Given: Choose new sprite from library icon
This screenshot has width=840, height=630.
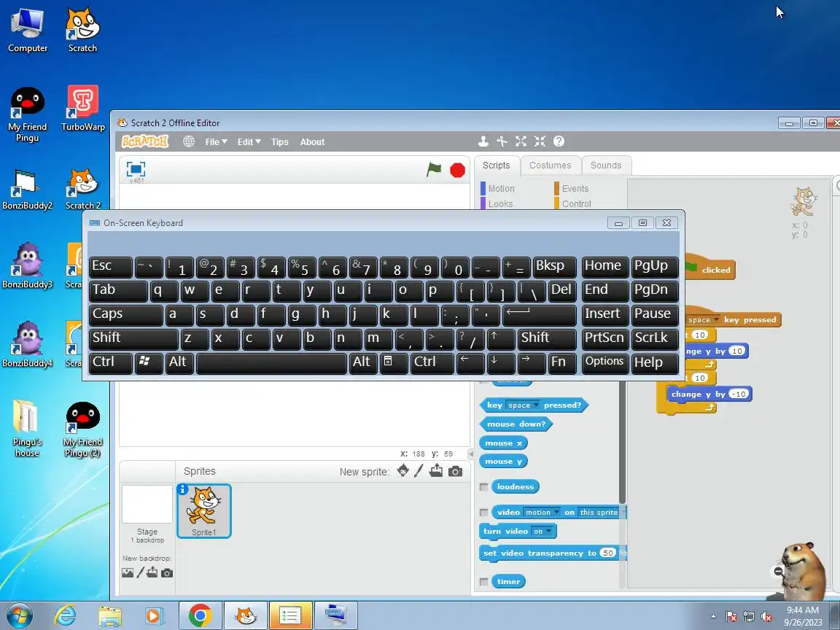Looking at the screenshot, I should (402, 471).
